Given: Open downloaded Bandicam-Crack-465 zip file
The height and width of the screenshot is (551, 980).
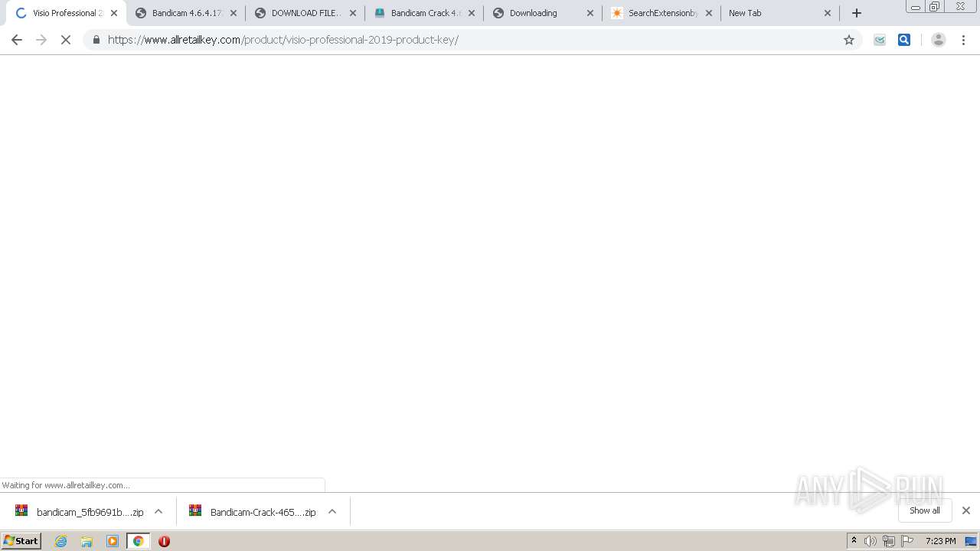Looking at the screenshot, I should [x=253, y=512].
